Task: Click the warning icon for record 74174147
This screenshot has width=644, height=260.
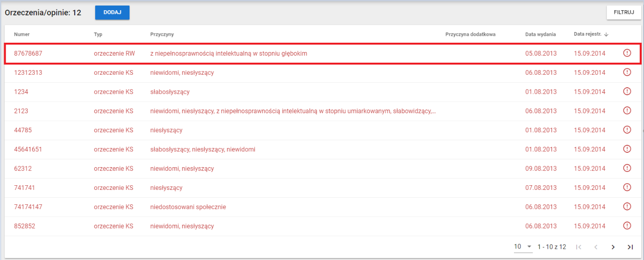Action: click(x=627, y=207)
